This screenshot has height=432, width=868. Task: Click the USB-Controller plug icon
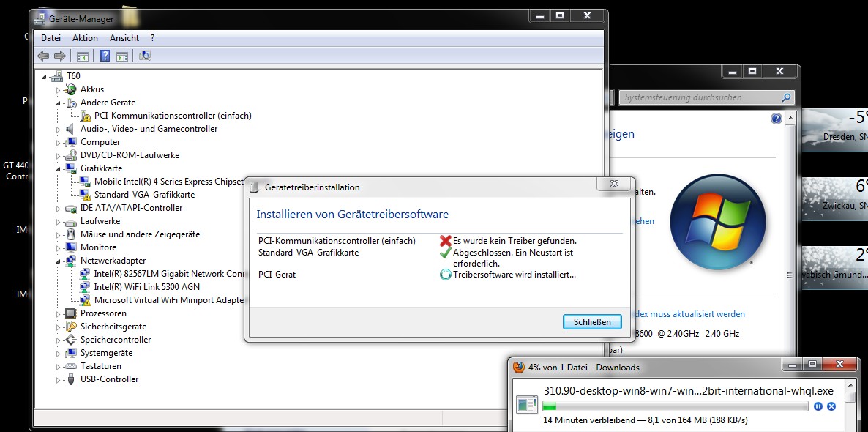click(70, 379)
